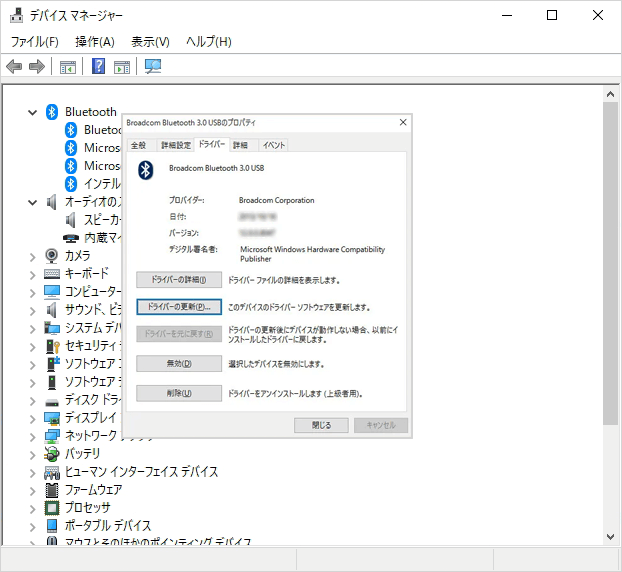Expand the プロセッサ tree node
This screenshot has height=572, width=622.
[33, 509]
